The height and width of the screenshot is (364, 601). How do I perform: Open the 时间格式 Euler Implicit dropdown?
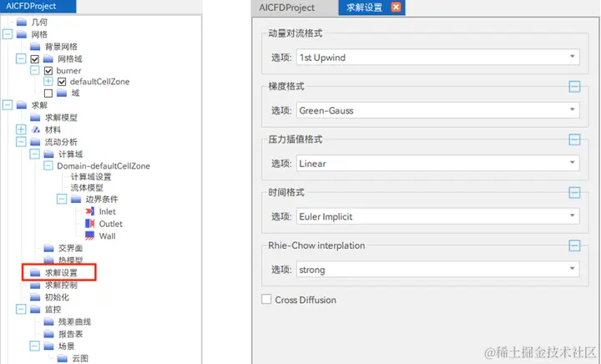point(437,216)
